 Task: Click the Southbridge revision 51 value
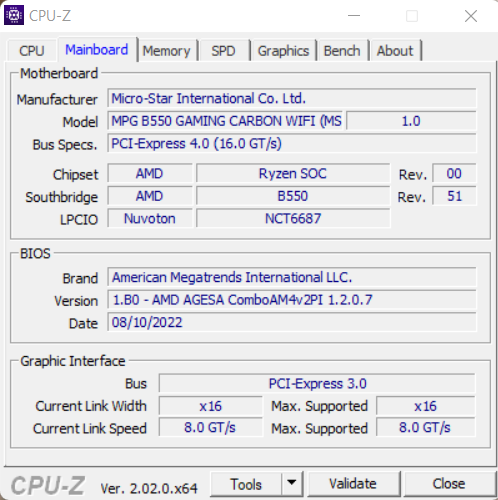pyautogui.click(x=454, y=196)
